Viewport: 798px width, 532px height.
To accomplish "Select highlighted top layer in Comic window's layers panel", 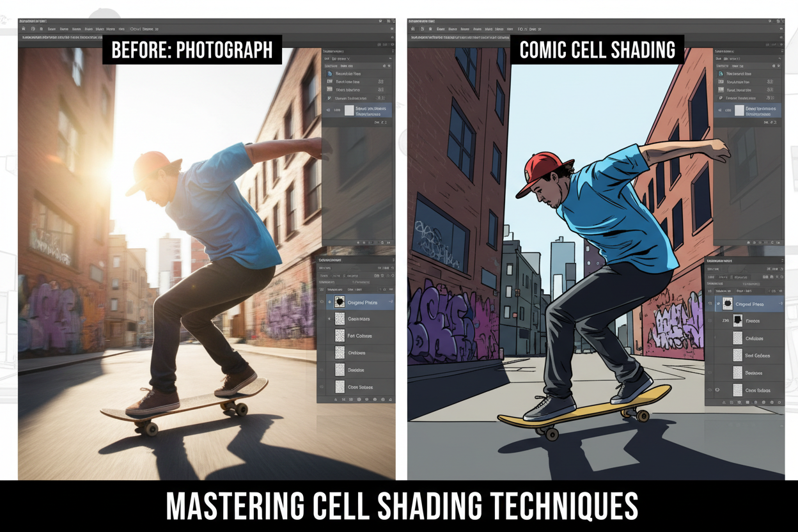I will 749,304.
